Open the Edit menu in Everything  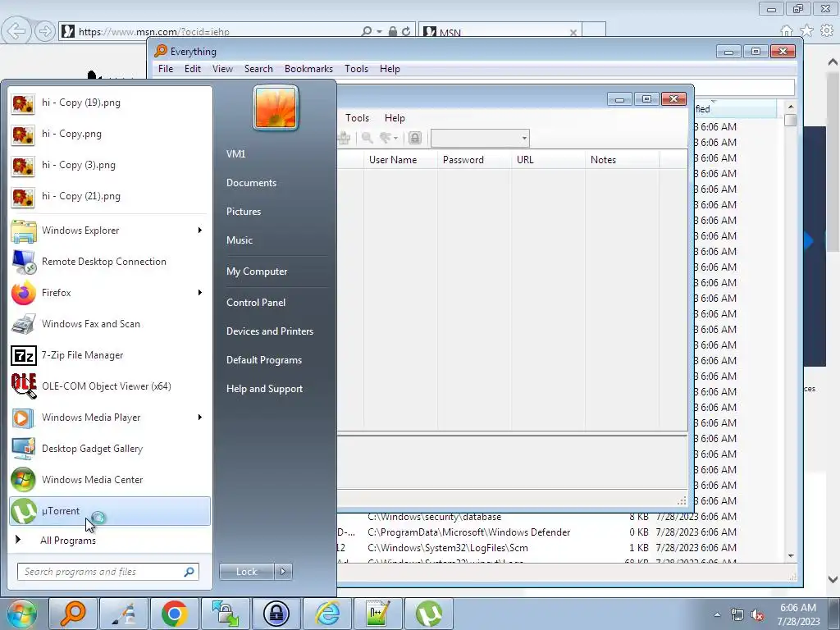tap(192, 69)
